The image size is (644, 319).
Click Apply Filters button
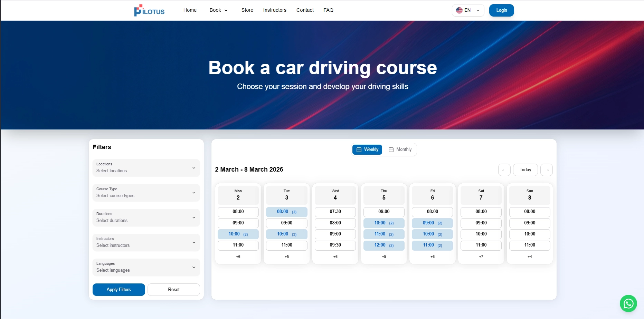[119, 290]
